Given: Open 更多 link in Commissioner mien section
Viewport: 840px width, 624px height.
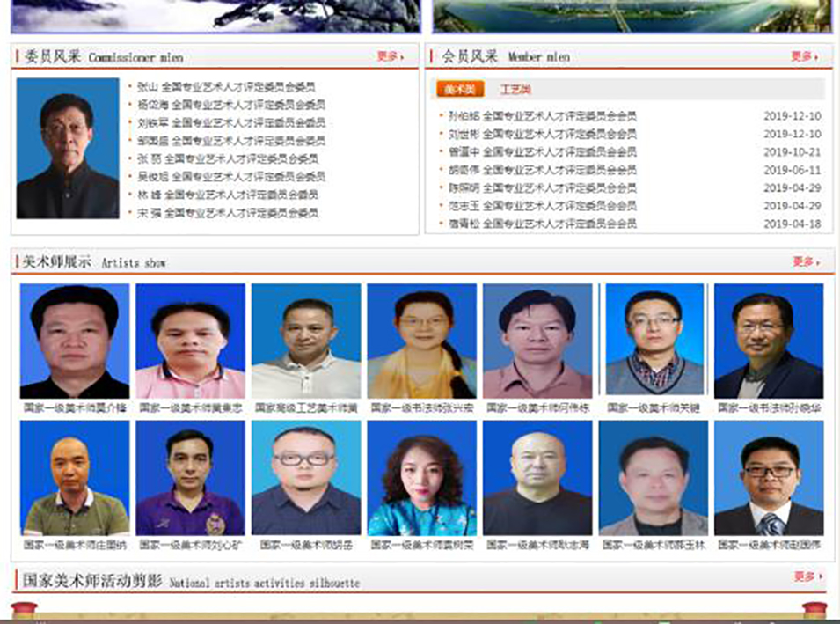Looking at the screenshot, I should tap(390, 56).
